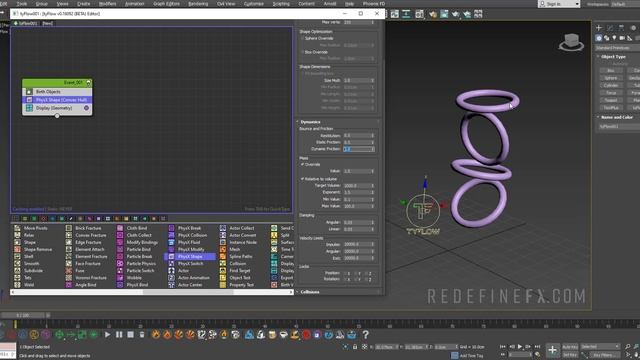640x360 pixels.
Task: Open the Graph Editors menu
Action: point(167,4)
